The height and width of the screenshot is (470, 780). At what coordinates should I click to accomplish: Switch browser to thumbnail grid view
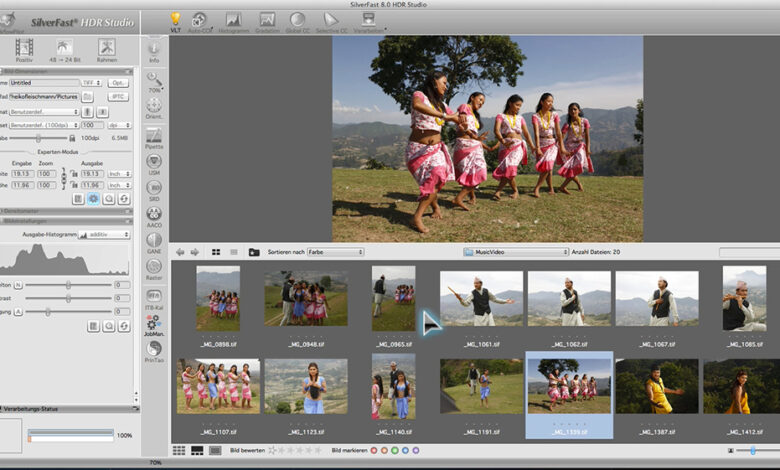(x=216, y=252)
